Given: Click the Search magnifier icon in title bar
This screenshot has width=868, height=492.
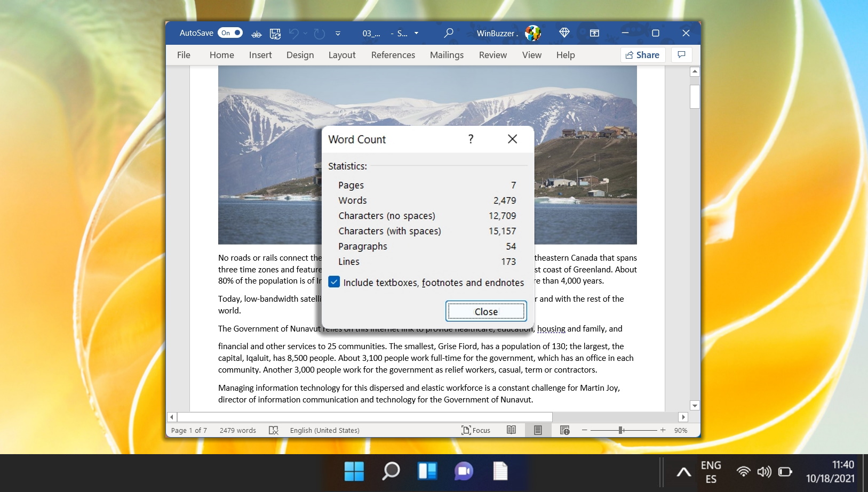Looking at the screenshot, I should (x=449, y=33).
